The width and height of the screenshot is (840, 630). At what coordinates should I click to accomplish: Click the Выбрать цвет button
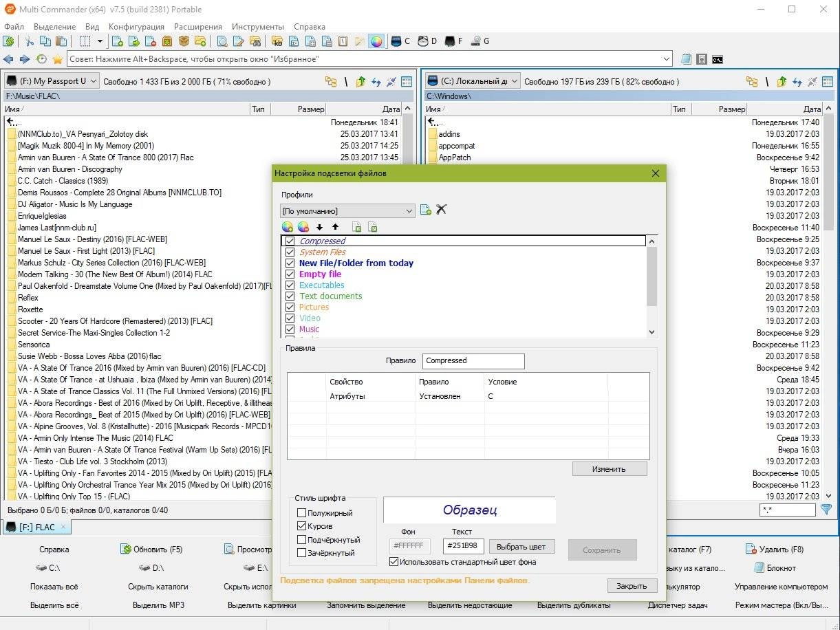(521, 547)
